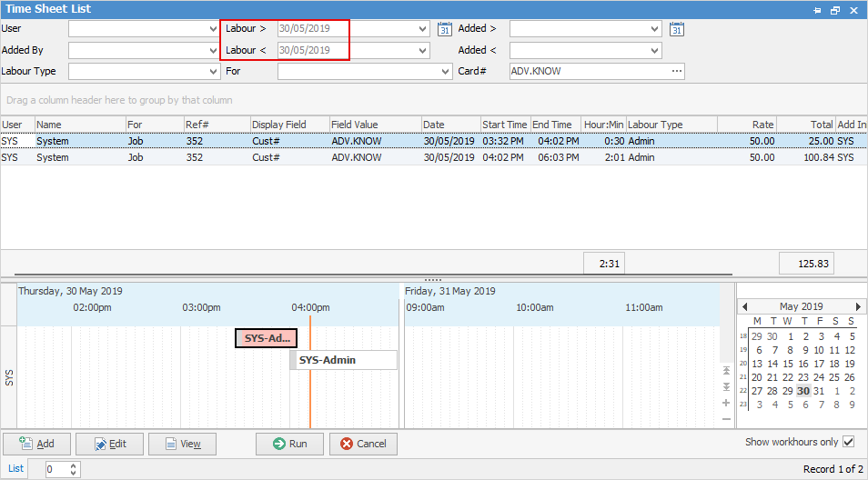Sort by the Display Field column header
868x480 pixels.
290,125
